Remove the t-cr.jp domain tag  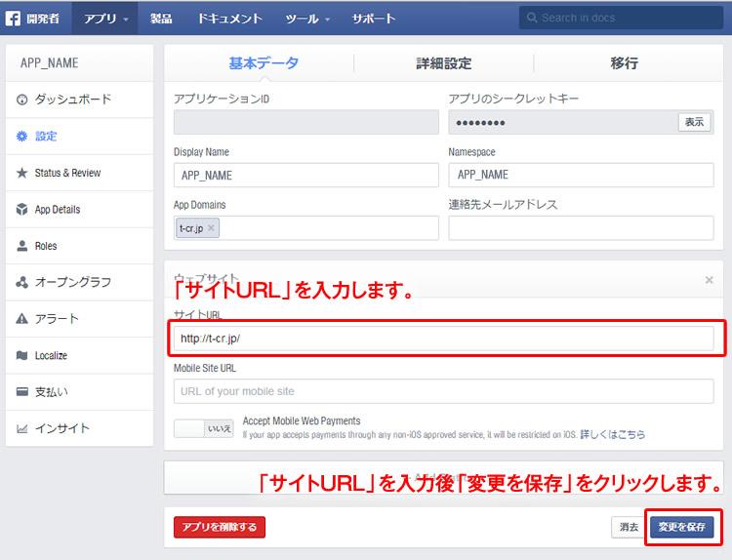212,228
